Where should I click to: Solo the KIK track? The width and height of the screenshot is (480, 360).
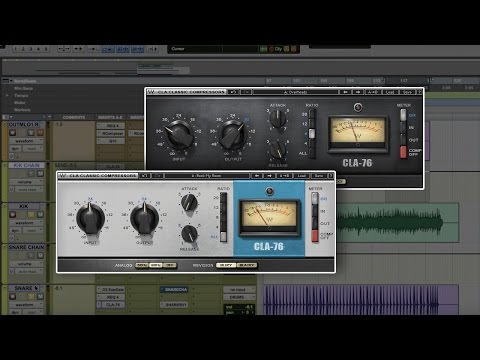click(31, 214)
